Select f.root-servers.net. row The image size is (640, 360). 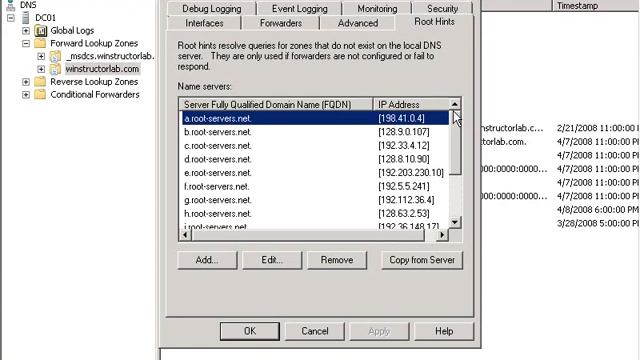click(x=314, y=187)
